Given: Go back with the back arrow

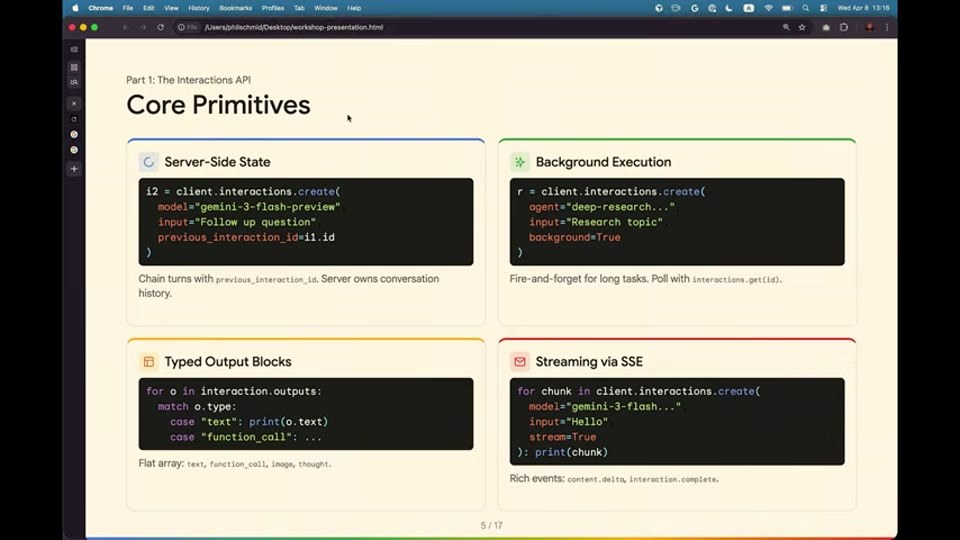Looking at the screenshot, I should pos(126,27).
